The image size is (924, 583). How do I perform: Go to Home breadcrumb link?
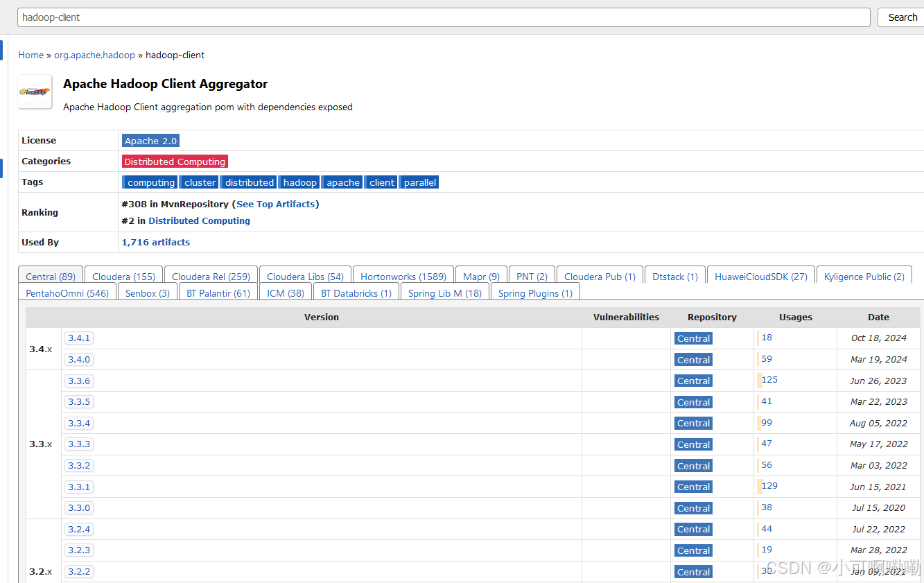[x=31, y=55]
